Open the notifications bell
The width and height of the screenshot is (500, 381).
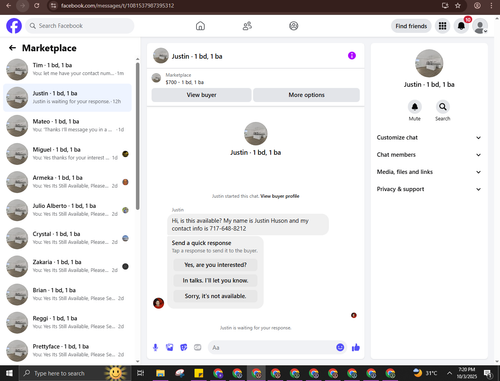(461, 26)
